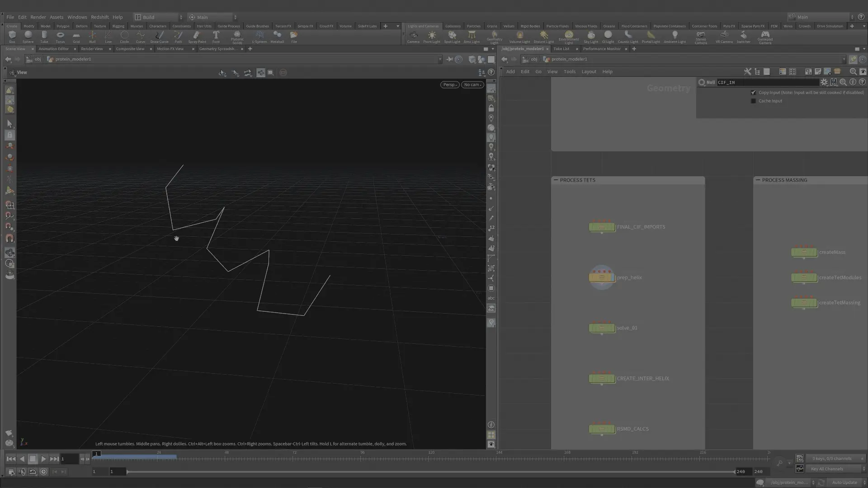Select the L-System tool

coord(259,37)
